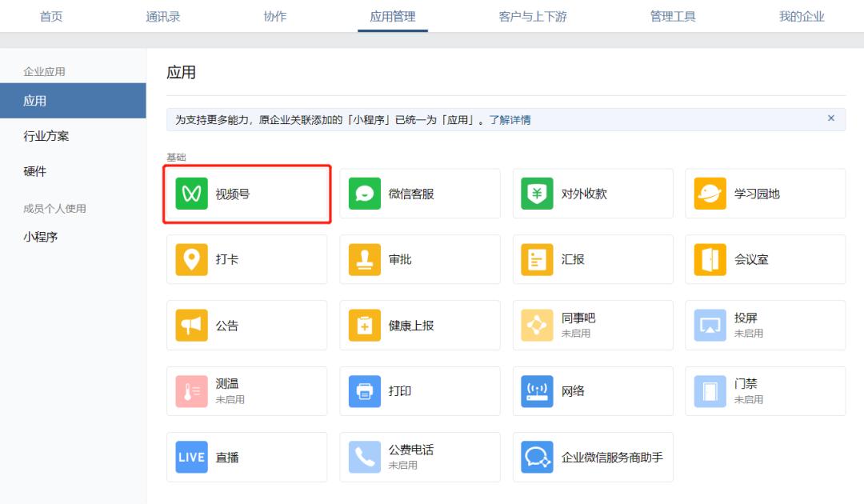Open the 健康上报 health report app
The width and height of the screenshot is (864, 504).
coord(419,325)
